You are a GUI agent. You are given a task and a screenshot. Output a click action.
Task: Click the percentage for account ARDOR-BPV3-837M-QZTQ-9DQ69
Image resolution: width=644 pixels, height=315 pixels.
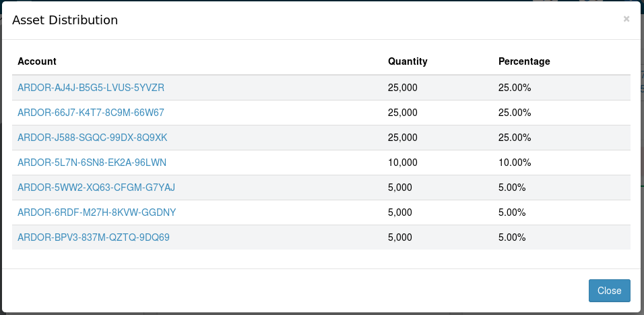pos(512,237)
